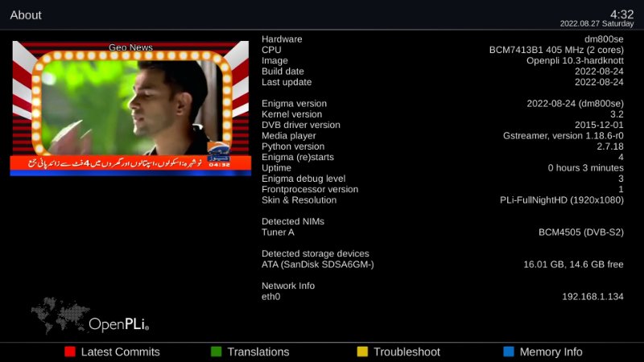Click the OpenPLi world map logo
This screenshot has width=644, height=362.
[x=60, y=315]
